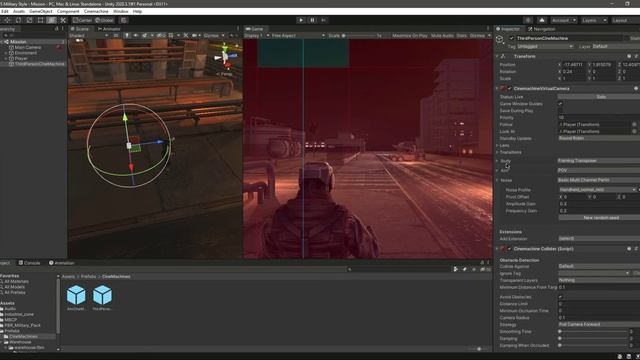The width and height of the screenshot is (640, 360).
Task: Toggle scene lighting icon in Scene toolbar
Action: pyautogui.click(x=127, y=36)
